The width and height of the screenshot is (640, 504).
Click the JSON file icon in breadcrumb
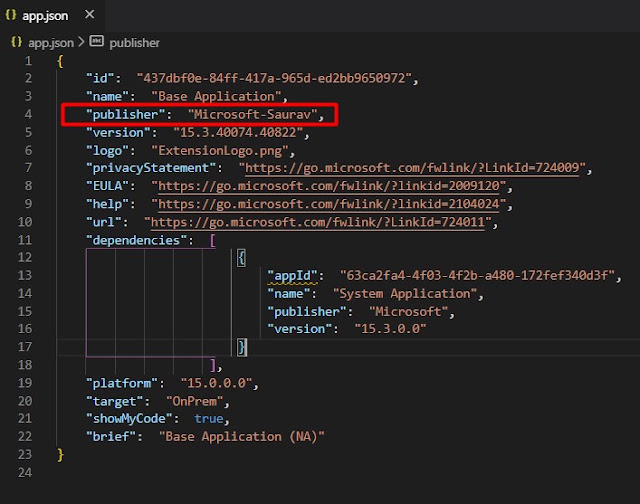pos(17,42)
